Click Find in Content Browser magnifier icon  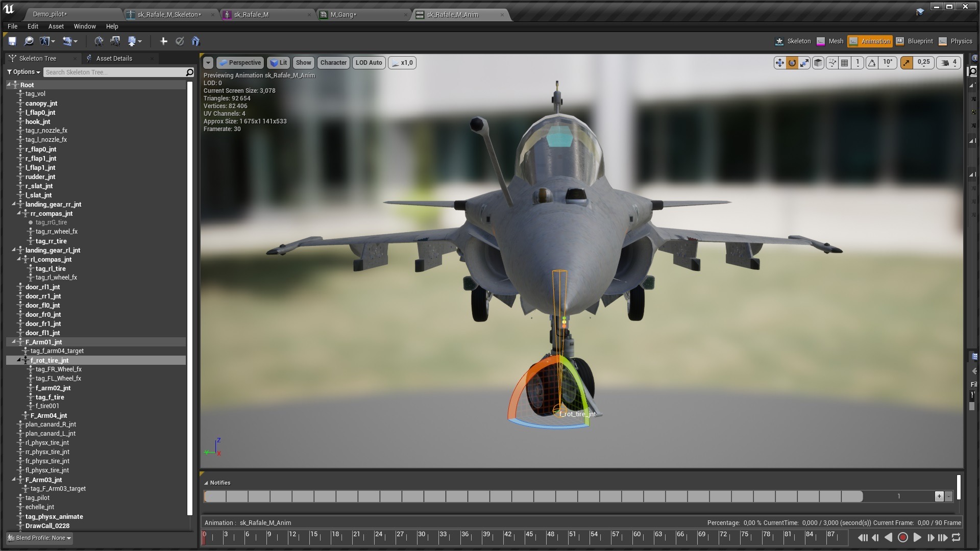29,41
